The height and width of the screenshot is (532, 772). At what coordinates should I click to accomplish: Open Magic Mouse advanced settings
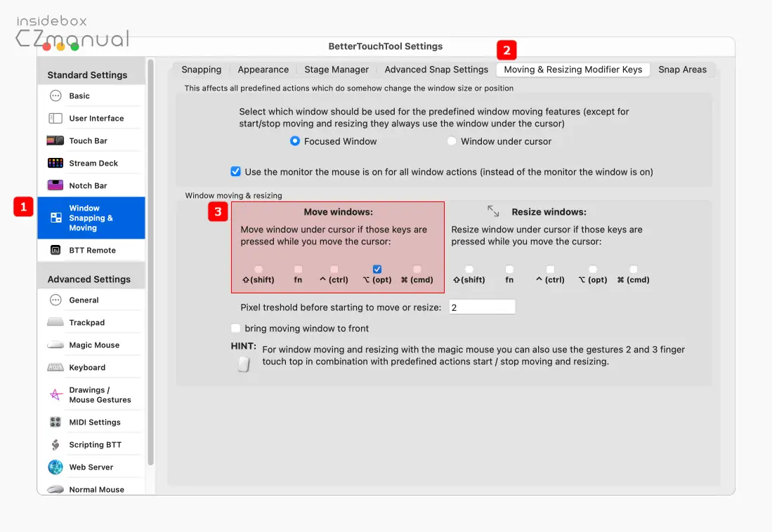click(91, 345)
